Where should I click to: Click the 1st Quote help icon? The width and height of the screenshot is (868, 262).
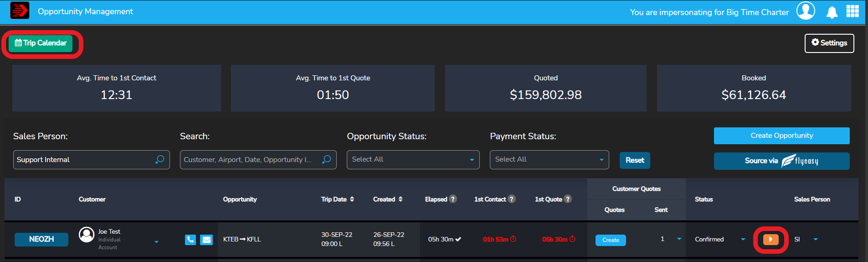point(568,199)
